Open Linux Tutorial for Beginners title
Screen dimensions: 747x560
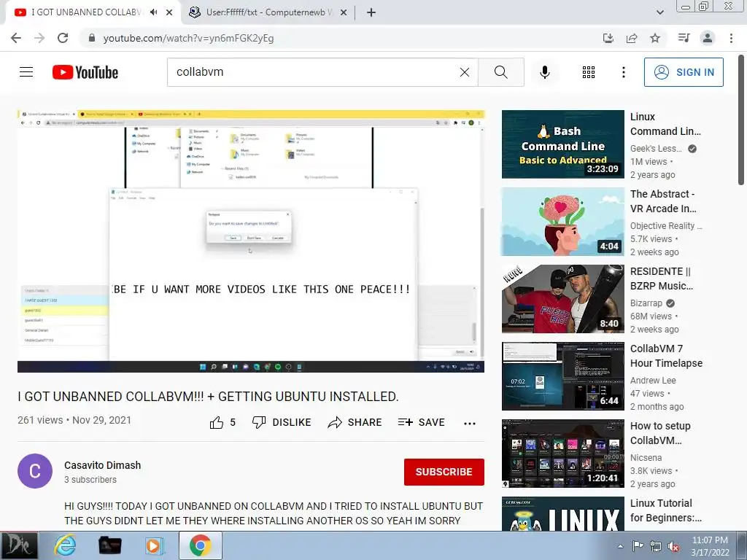(666, 510)
